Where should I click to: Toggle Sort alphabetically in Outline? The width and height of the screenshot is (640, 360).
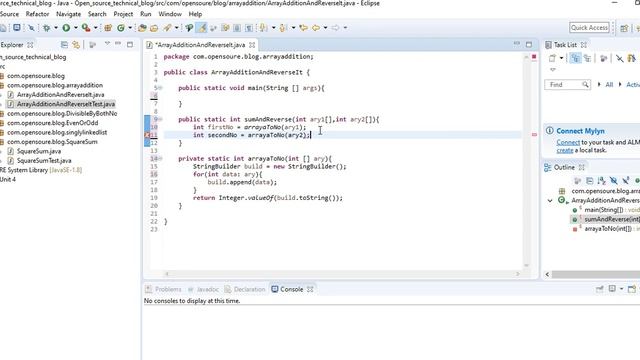tap(601, 180)
